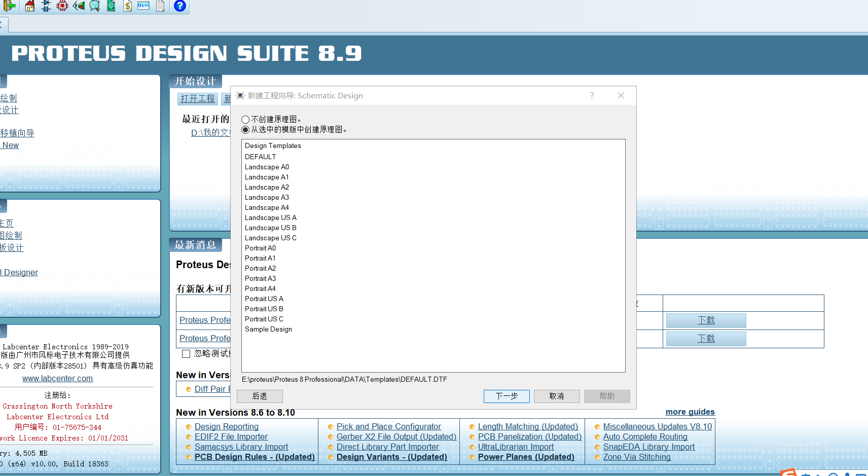Open the UltraLibrarian Import link

[x=516, y=447]
